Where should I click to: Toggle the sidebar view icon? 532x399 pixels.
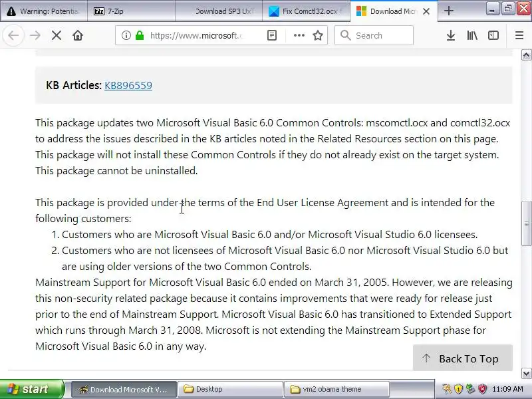(x=493, y=35)
